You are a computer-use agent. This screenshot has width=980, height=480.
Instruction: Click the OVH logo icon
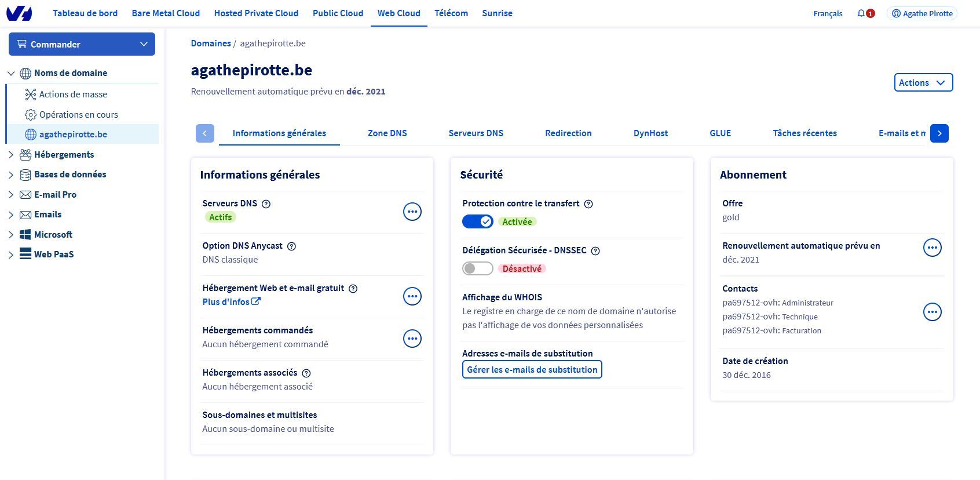pyautogui.click(x=19, y=13)
